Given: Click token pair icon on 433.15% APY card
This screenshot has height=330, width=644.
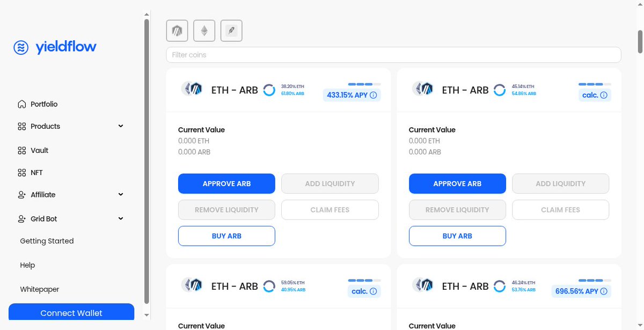Looking at the screenshot, I should (x=193, y=89).
